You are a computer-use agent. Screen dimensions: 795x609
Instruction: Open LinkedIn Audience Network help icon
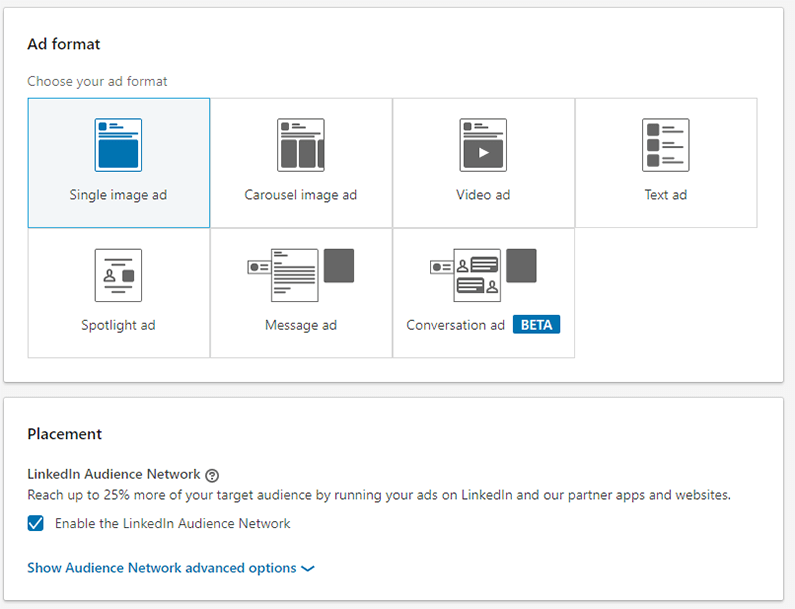(x=212, y=476)
